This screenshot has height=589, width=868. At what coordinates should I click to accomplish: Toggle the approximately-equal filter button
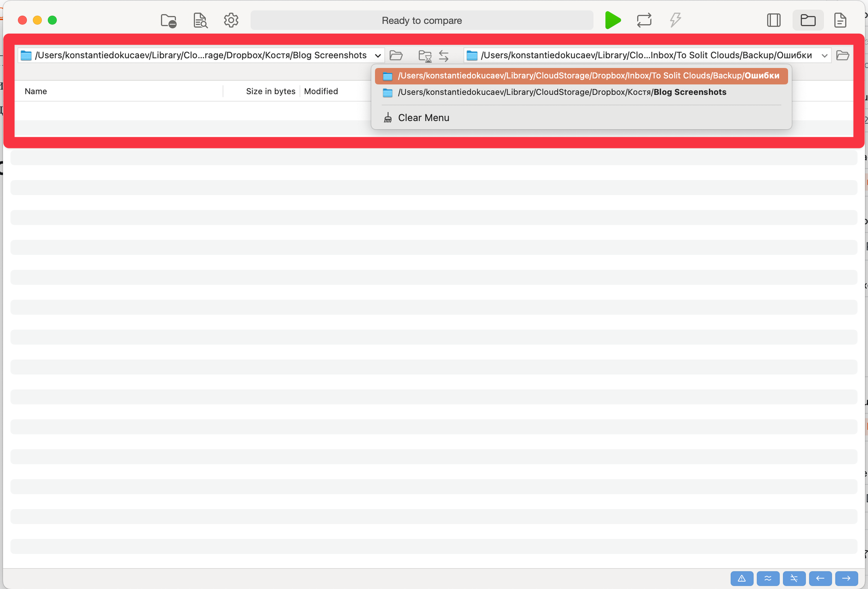coord(768,578)
